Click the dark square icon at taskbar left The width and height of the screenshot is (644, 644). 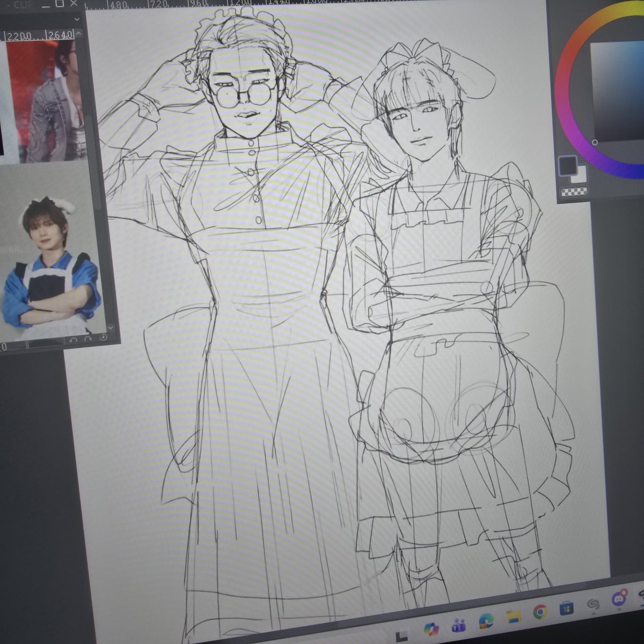(401, 636)
